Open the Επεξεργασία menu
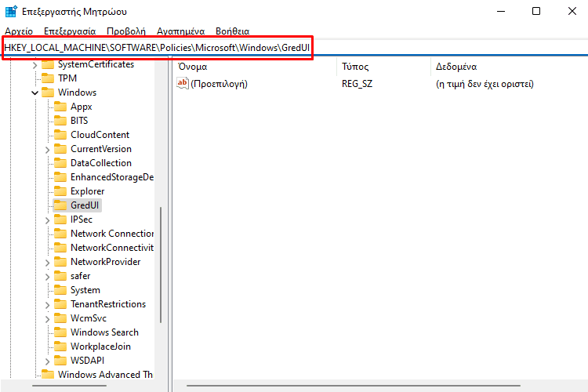Image resolution: width=588 pixels, height=392 pixels. pyautogui.click(x=70, y=31)
